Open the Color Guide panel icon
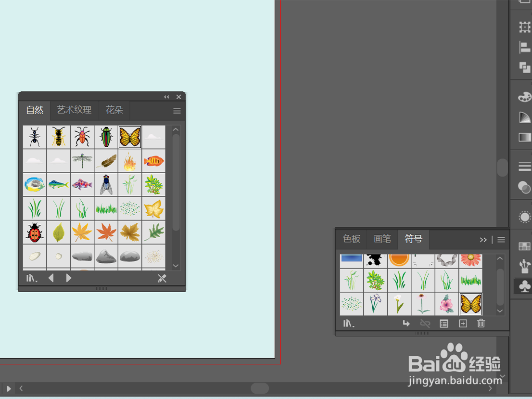This screenshot has height=399, width=532. [x=524, y=117]
